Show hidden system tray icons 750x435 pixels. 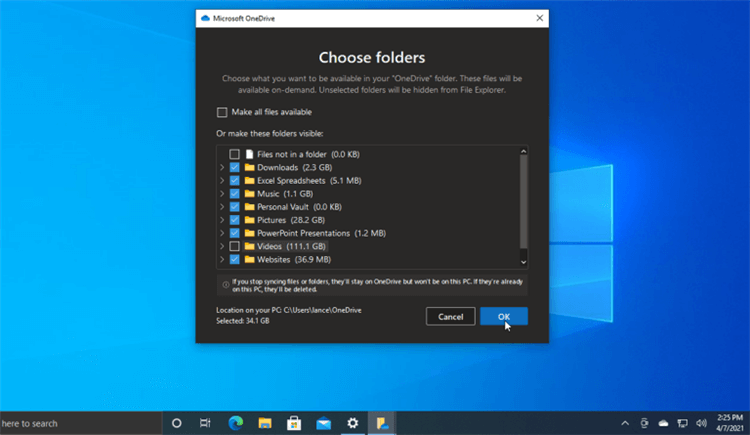(625, 422)
